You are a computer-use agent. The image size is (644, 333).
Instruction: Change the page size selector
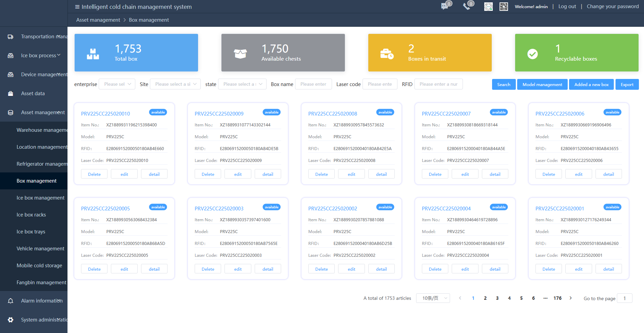433,298
